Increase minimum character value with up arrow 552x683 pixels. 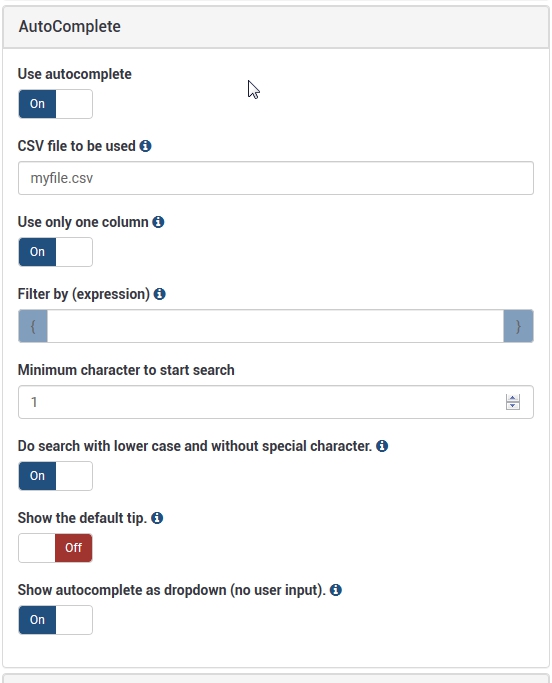pyautogui.click(x=513, y=398)
